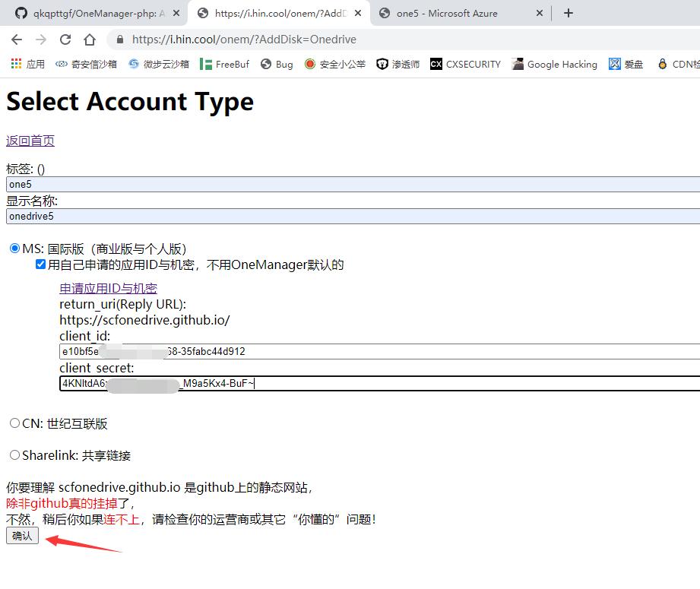700x589 pixels.
Task: Uncheck 用自己申请的应用ID与机密 checkbox
Action: point(41,264)
